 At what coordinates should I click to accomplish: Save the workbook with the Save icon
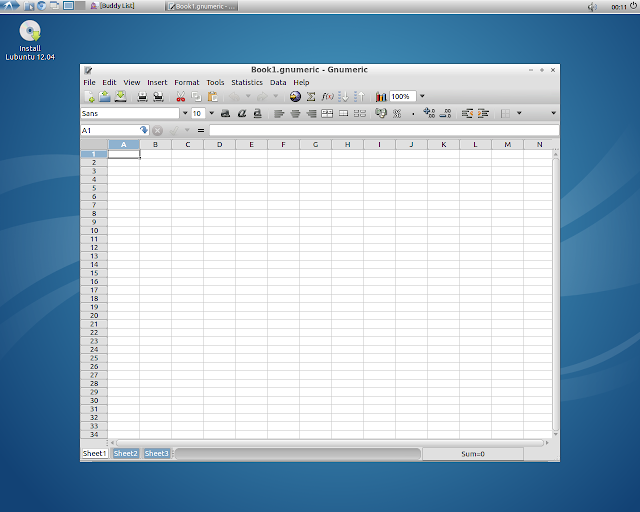120,97
